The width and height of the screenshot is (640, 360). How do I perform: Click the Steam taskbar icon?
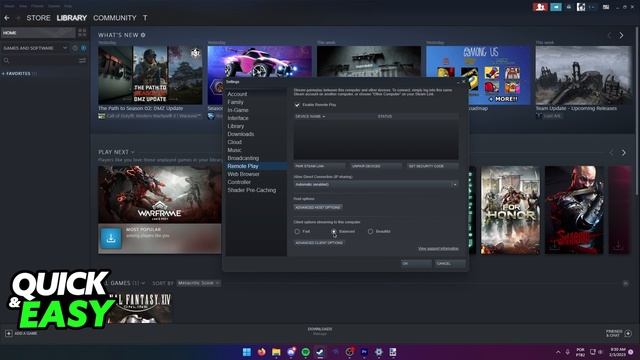point(320,352)
